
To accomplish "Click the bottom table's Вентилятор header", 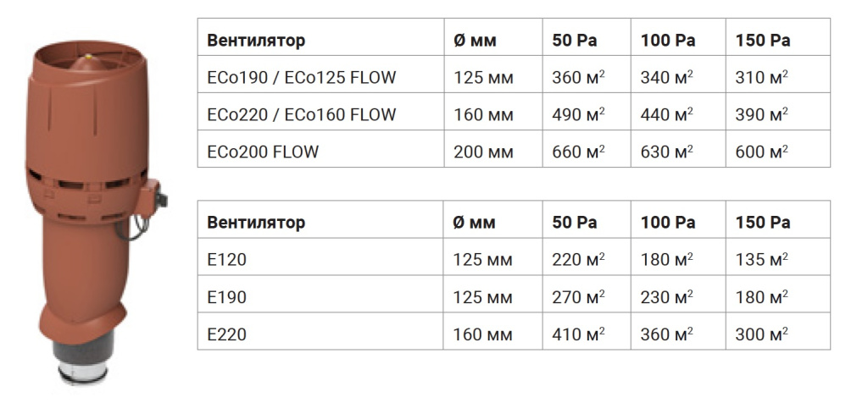I will pos(256,222).
